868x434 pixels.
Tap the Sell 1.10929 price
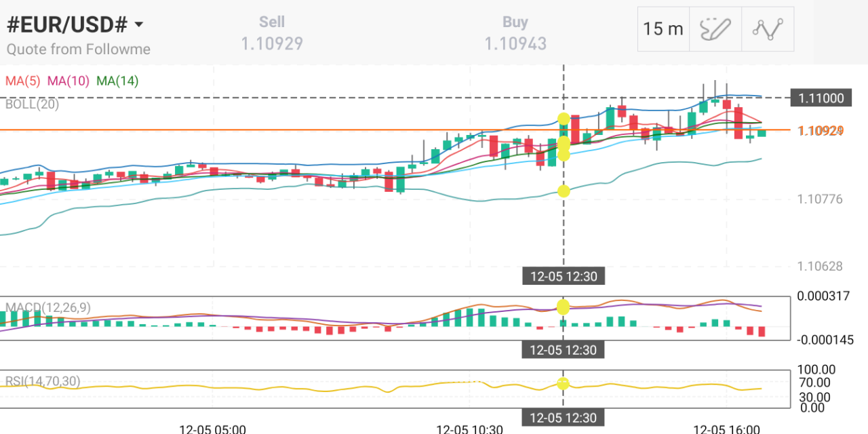(272, 44)
